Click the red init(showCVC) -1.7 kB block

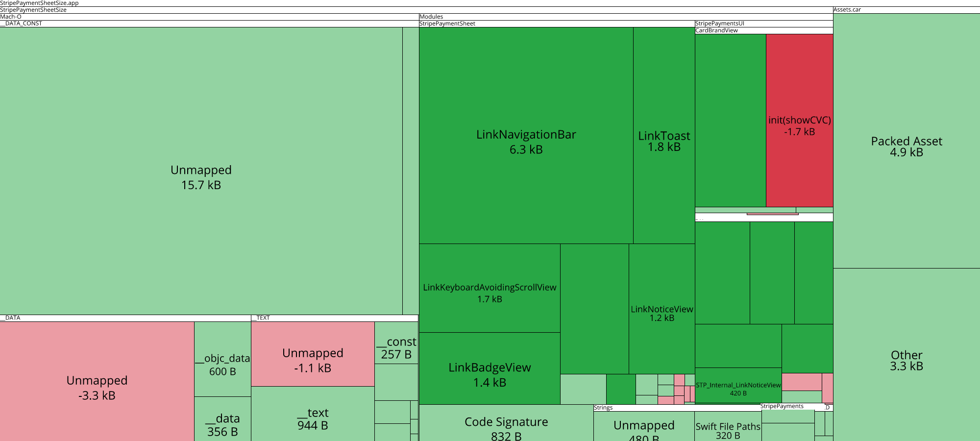point(800,121)
